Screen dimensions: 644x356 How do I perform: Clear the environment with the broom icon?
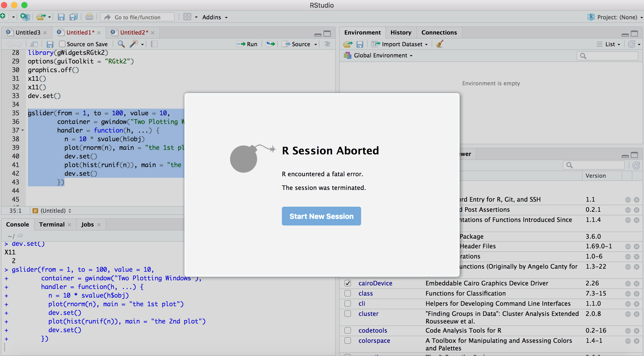click(x=439, y=44)
